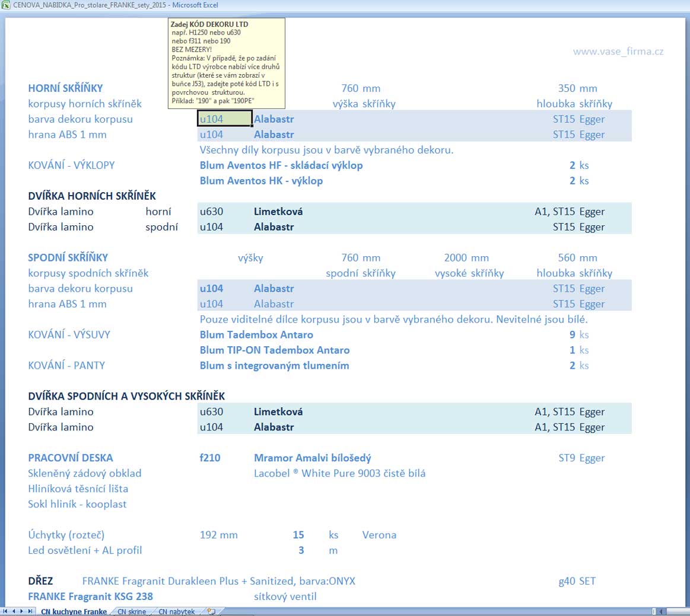Click Blum TIP-ON Tadembox Antaro cell
This screenshot has width=690, height=616.
point(275,350)
